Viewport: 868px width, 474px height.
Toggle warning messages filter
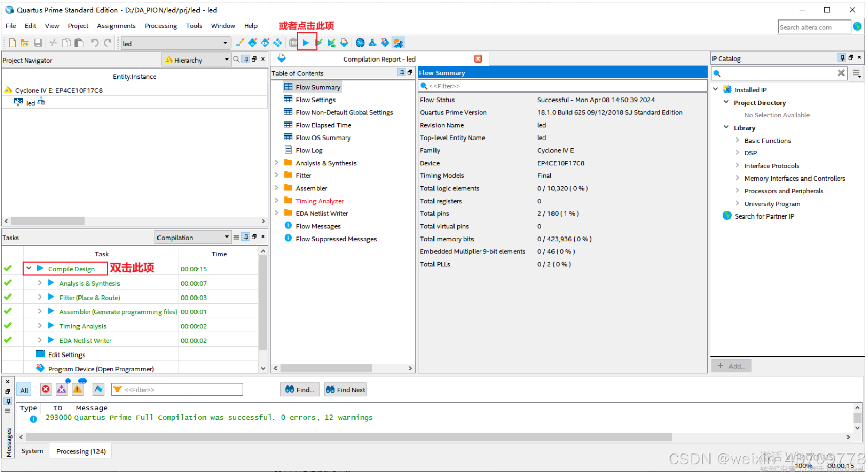click(77, 389)
